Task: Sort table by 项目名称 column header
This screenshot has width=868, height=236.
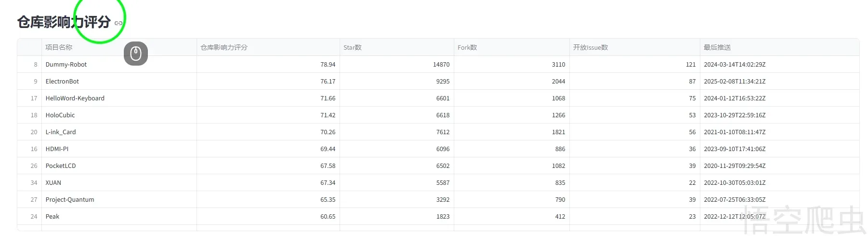Action: [x=59, y=47]
